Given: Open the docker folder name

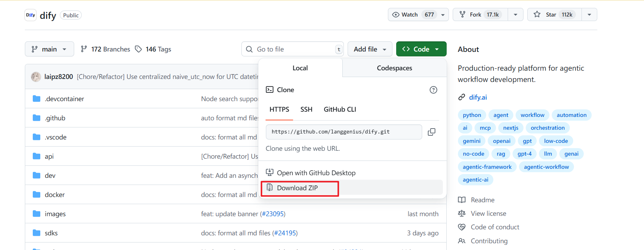Looking at the screenshot, I should [x=55, y=195].
